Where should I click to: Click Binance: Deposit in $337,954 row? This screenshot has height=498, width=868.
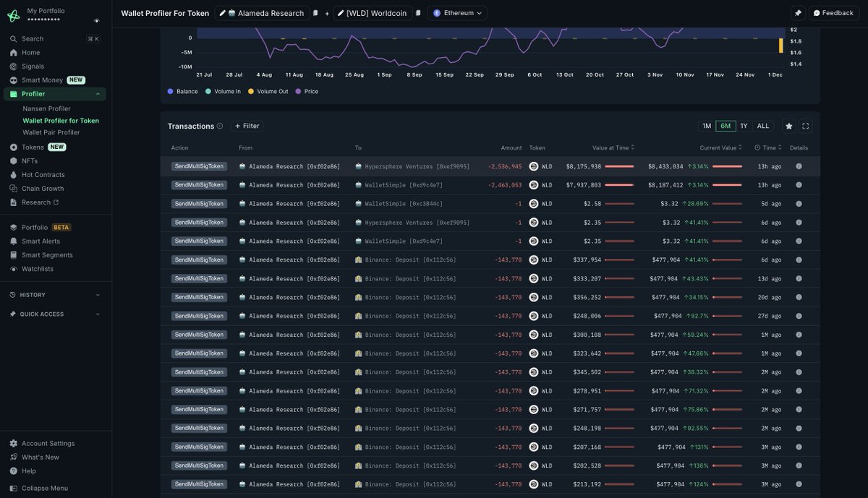point(410,260)
